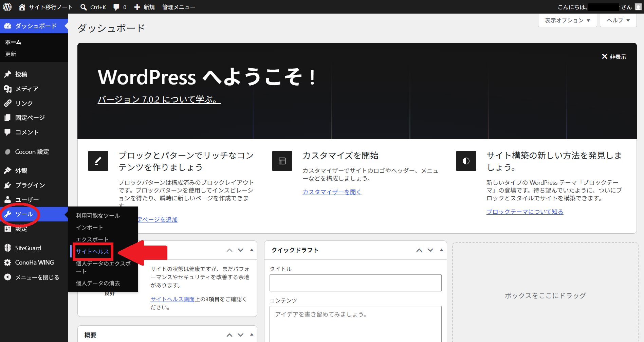Click the ツール wrench icon in sidebar
644x342 pixels.
pyautogui.click(x=7, y=214)
